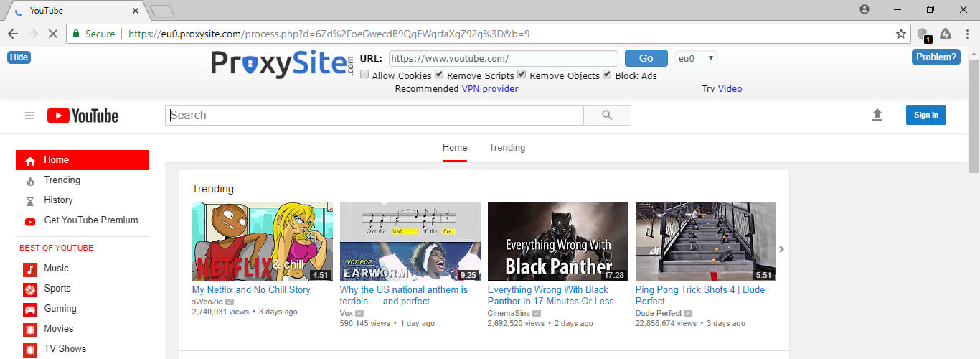This screenshot has width=980, height=359.
Task: Click the upload video arrow icon
Action: (x=877, y=115)
